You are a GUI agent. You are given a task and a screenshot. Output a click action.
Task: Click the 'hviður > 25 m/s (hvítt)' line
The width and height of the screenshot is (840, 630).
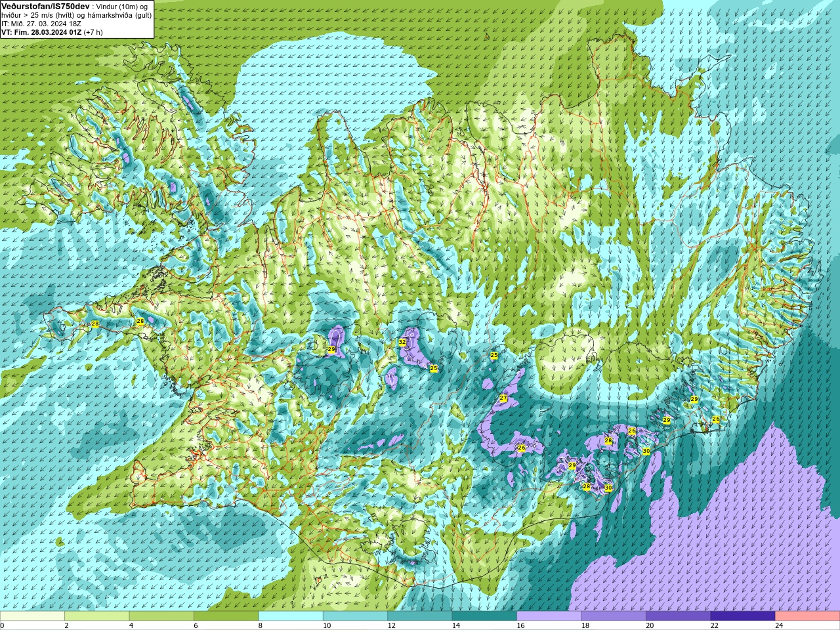(x=39, y=14)
